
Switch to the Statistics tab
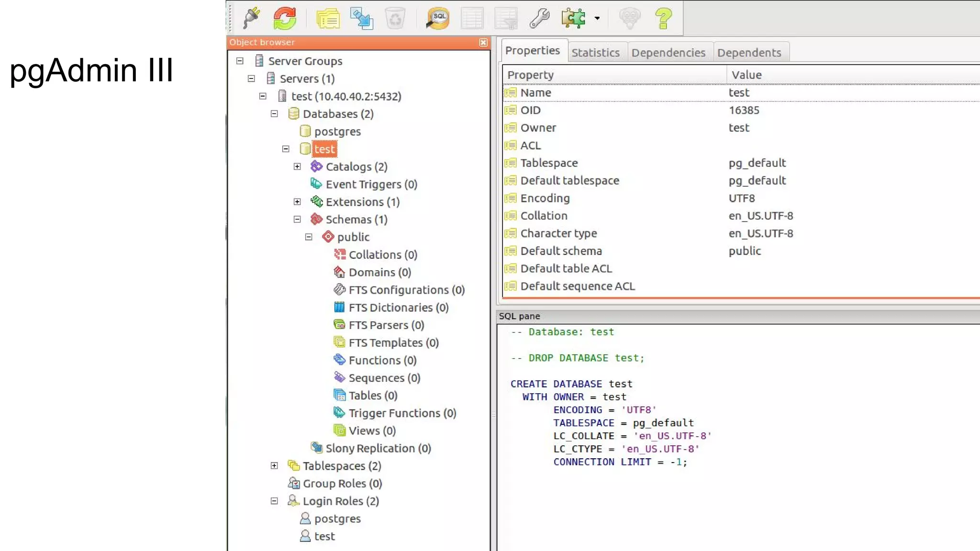click(595, 53)
